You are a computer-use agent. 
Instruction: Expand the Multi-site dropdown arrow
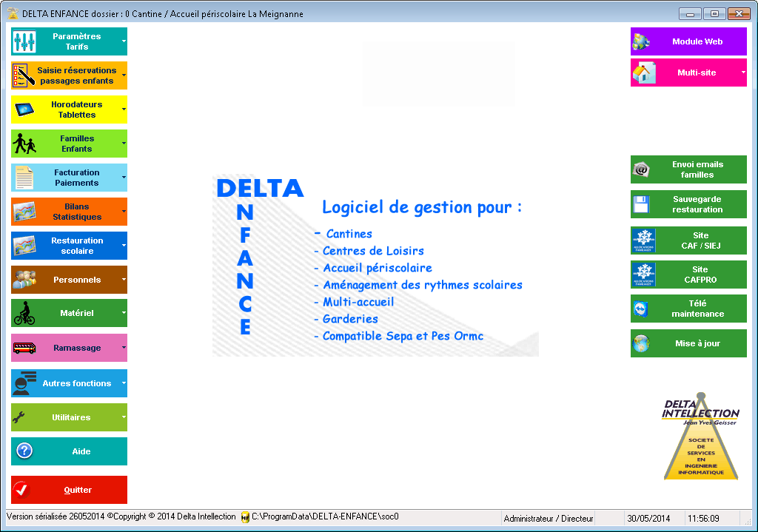[743, 73]
